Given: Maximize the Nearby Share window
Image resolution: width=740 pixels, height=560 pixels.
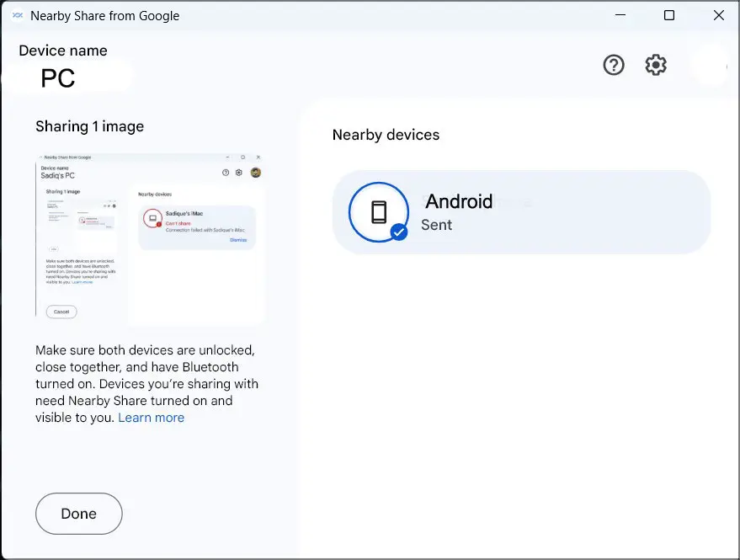Looking at the screenshot, I should point(669,16).
